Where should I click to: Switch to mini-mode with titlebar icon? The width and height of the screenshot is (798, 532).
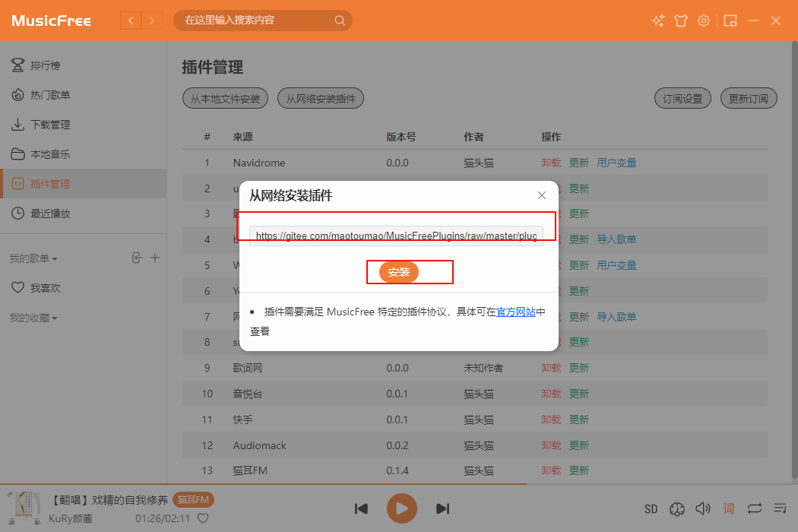[x=730, y=21]
